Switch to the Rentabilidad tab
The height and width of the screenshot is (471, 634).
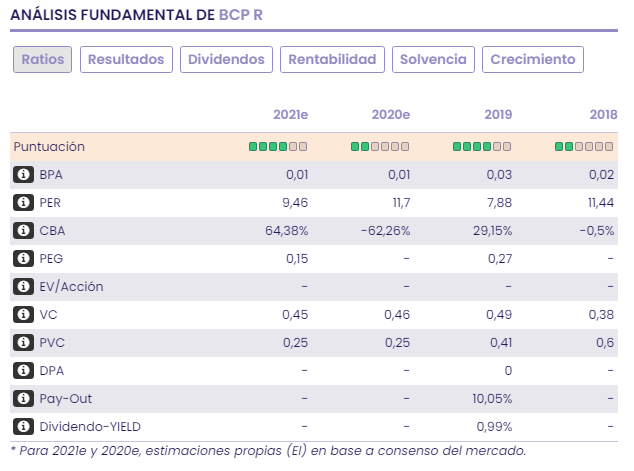332,59
